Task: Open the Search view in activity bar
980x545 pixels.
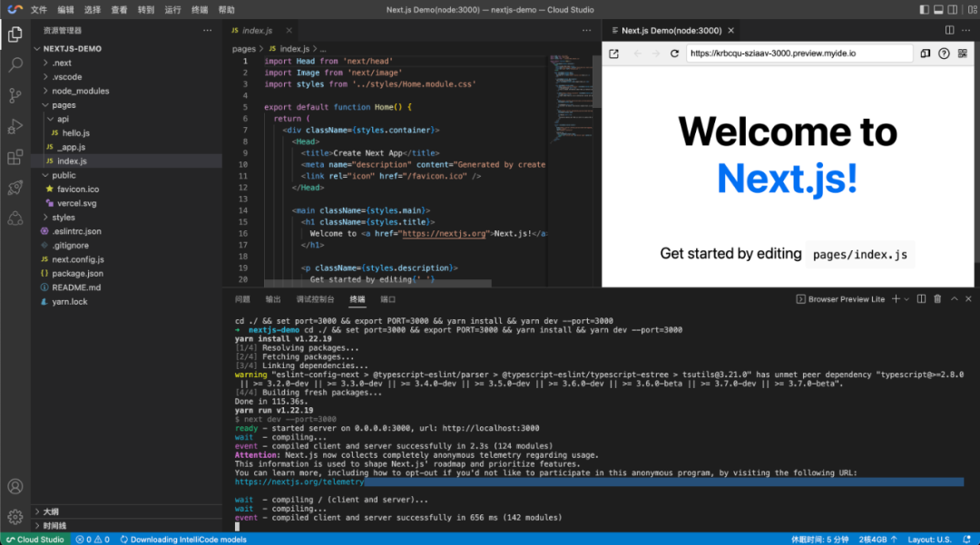Action: 15,64
